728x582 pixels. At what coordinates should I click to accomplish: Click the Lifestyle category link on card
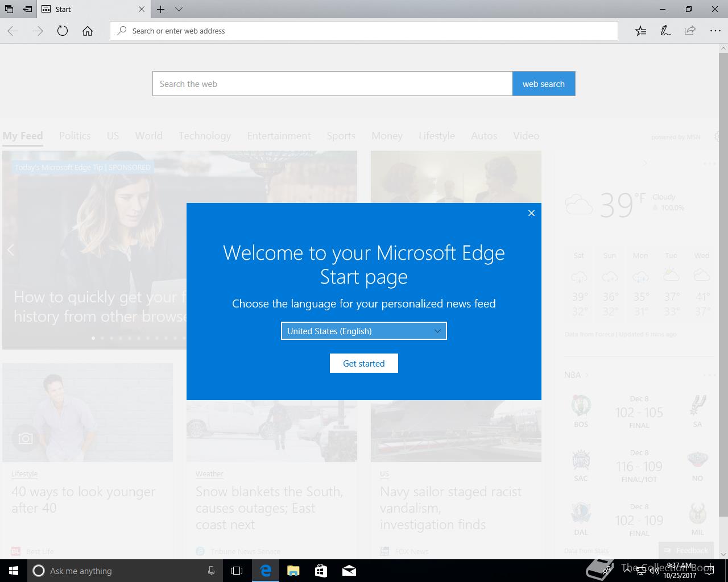(24, 473)
